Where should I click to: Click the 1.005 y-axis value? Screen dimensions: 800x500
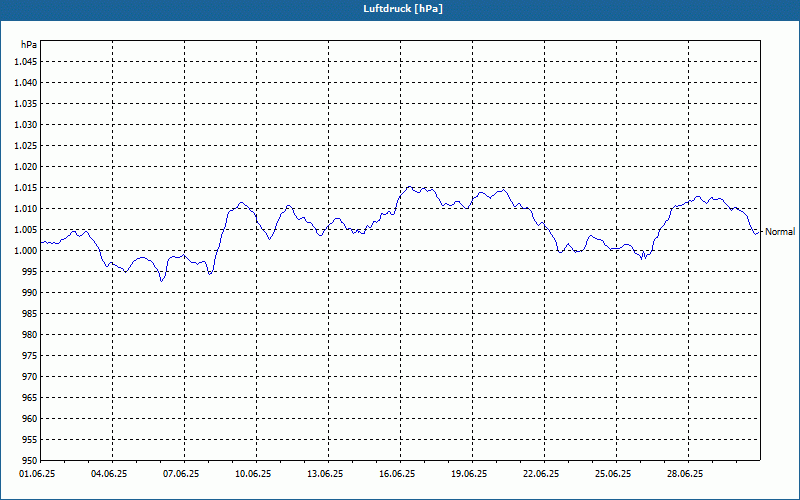[x=26, y=230]
